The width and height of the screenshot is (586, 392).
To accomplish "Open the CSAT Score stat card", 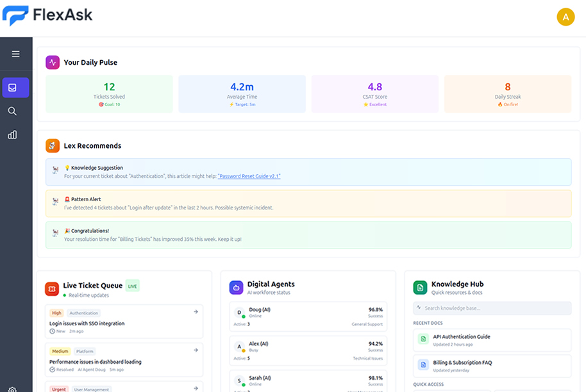I will 375,94.
